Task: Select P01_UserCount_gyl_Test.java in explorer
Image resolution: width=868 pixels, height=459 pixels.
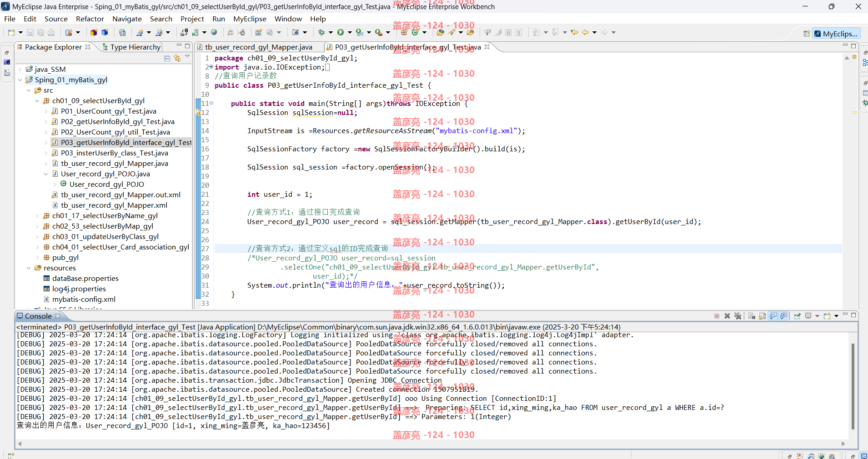Action: (108, 111)
